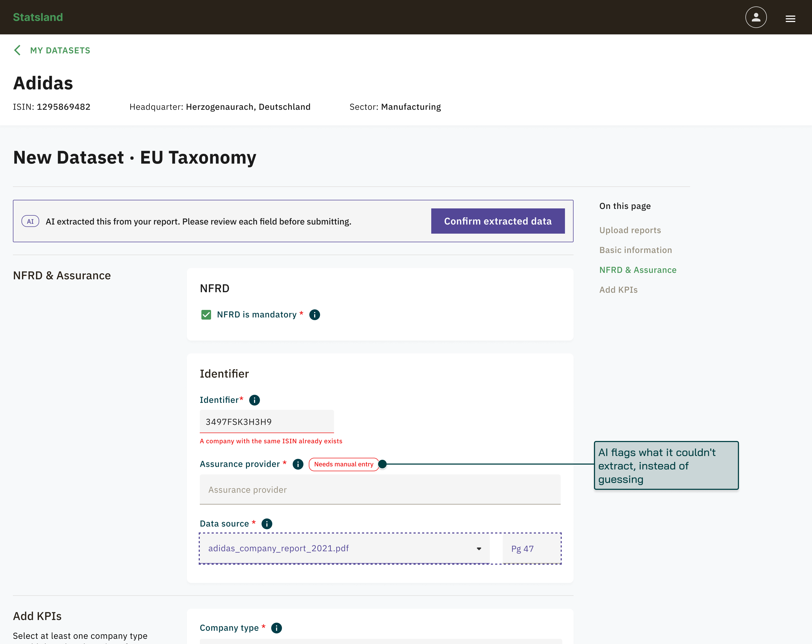
Task: Focus the Identifier input field
Action: pos(267,422)
